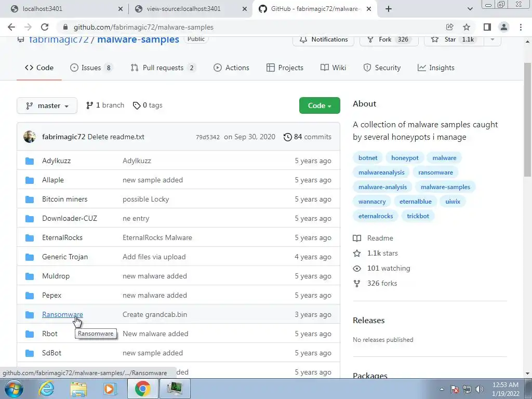Open commit 79d5342 link
532x399 pixels.
208,137
